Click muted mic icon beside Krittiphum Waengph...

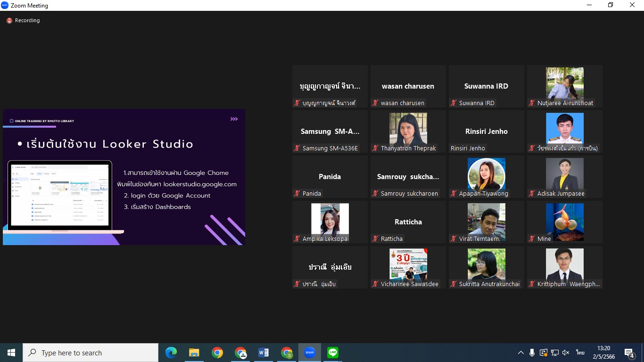coord(532,284)
